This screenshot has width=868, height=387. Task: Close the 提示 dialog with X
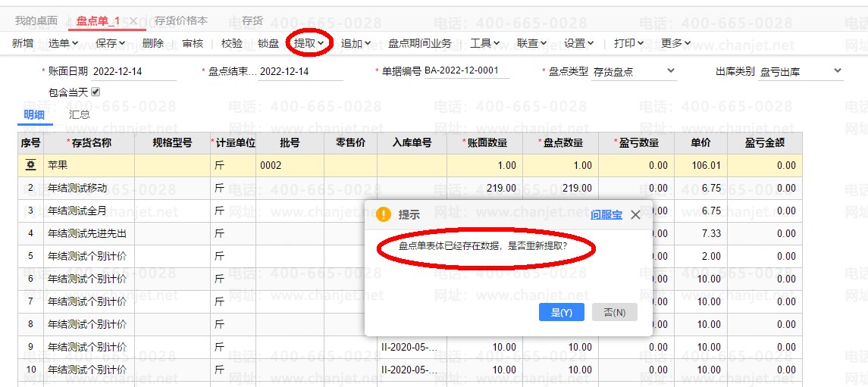click(635, 215)
